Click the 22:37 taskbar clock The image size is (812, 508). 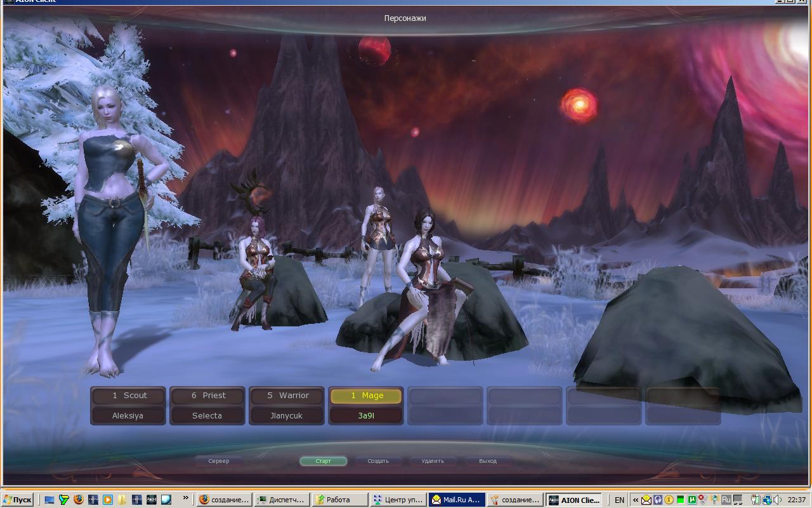pos(796,500)
